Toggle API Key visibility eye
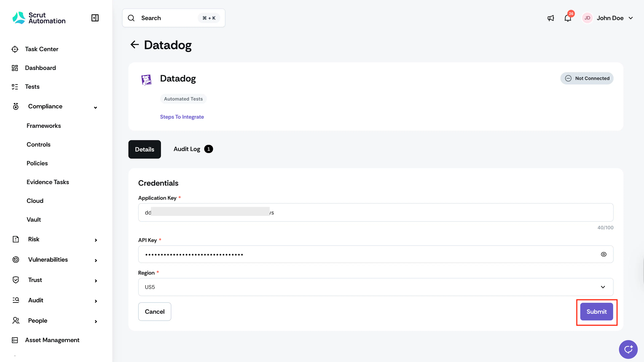The height and width of the screenshot is (362, 644). [604, 254]
